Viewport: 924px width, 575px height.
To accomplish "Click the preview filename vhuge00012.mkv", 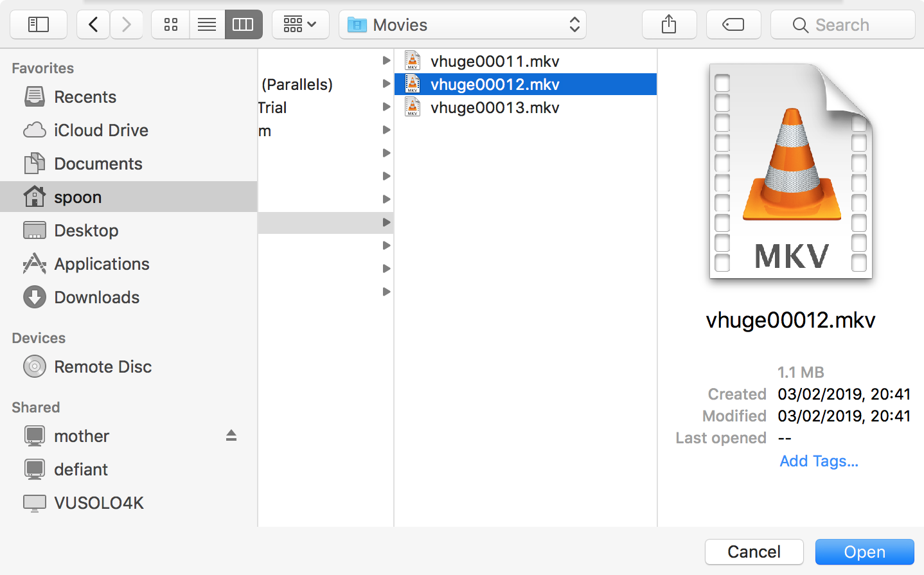I will coord(791,320).
